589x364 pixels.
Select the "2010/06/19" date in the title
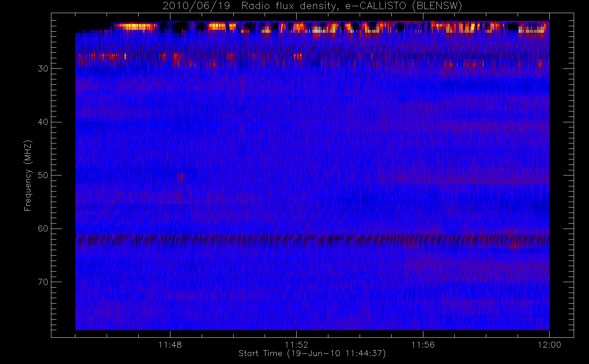pos(196,6)
